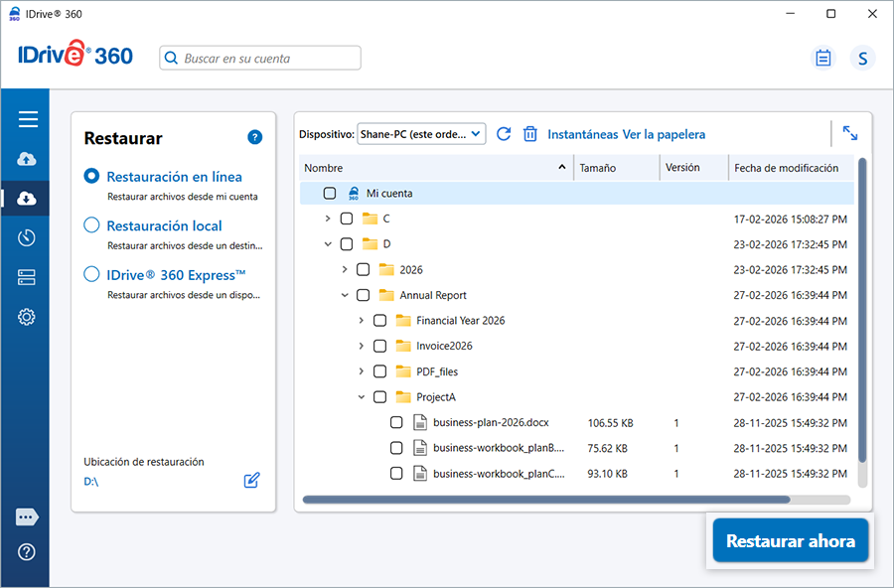Open the server storage icon in sidebar
This screenshot has width=894, height=588.
tap(27, 277)
